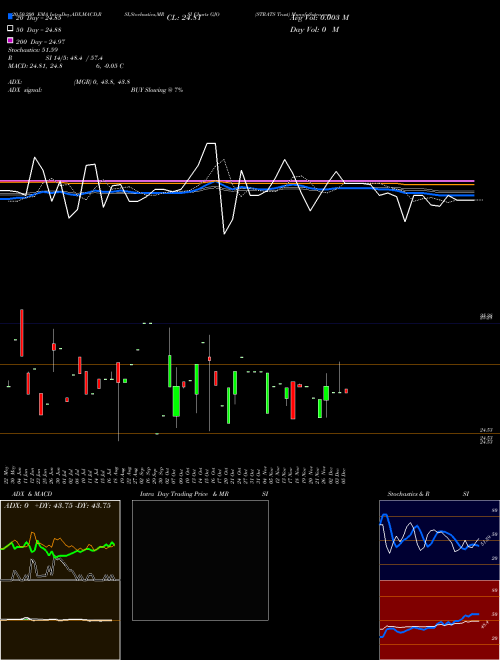Viewport: 500px width, 660px height.
Task: Click the white 50 Day legend swatch
Action: [x=10, y=29]
